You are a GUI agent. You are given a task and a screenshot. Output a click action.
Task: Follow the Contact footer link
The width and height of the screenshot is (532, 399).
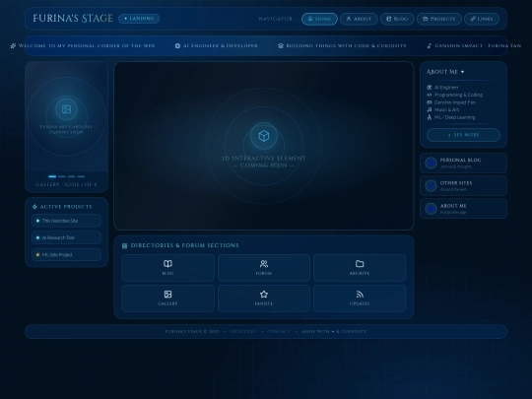click(279, 331)
